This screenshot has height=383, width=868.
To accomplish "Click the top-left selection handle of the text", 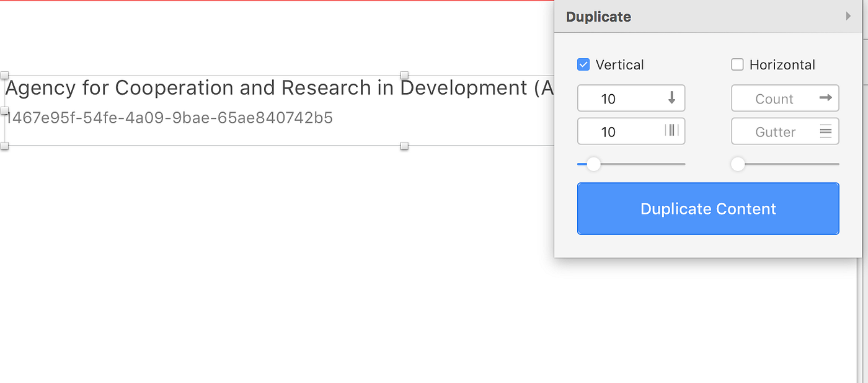I will (x=5, y=74).
